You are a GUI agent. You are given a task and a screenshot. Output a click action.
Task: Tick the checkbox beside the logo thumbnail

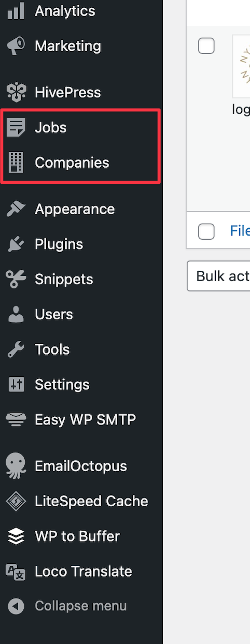[206, 46]
